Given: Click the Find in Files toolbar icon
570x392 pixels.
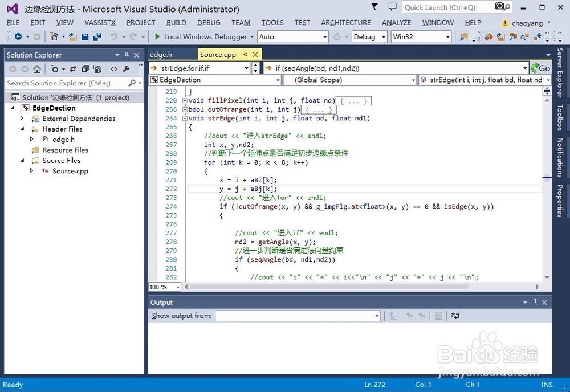Looking at the screenshot, I should point(463,36).
